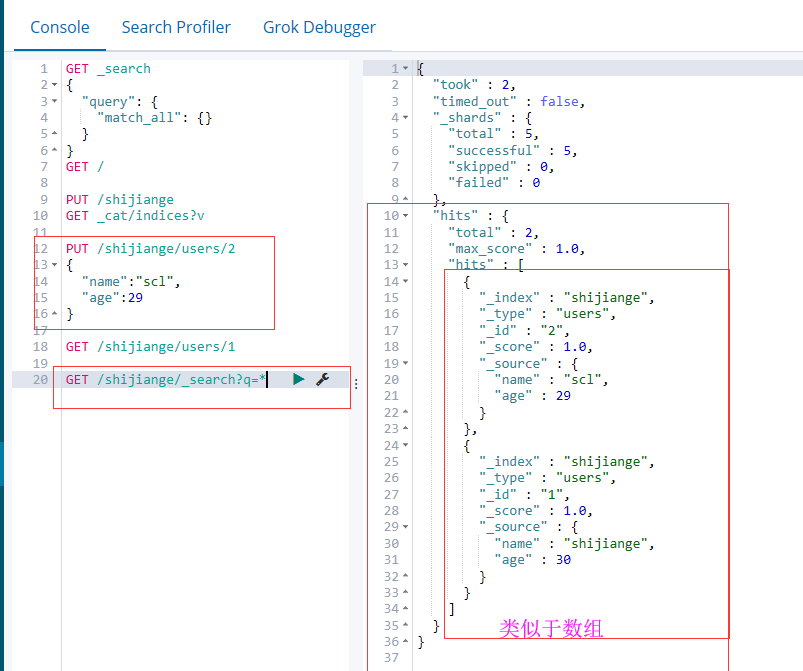Run the request with the green play icon
Screen dimensions: 803x671
pos(299,380)
